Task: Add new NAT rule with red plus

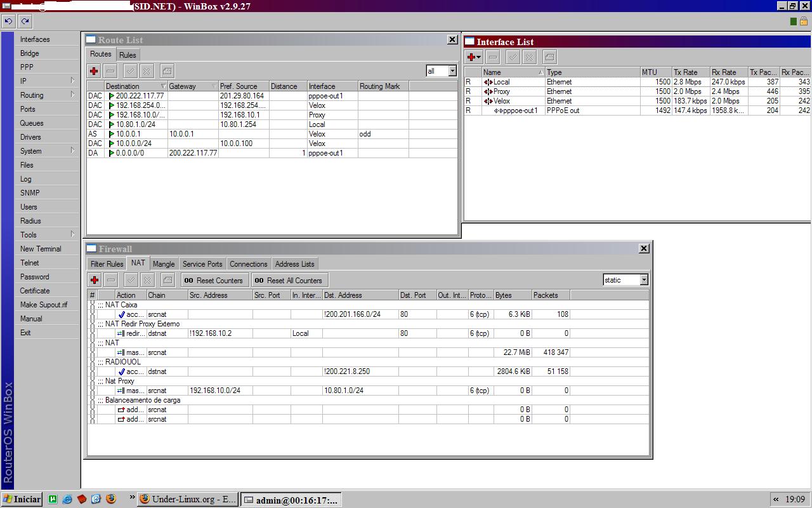Action: [95, 280]
